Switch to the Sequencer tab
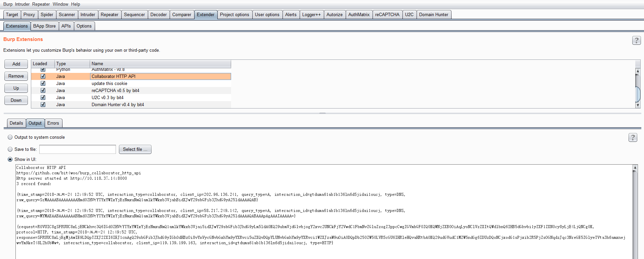This screenshot has width=644, height=259. pos(134,14)
